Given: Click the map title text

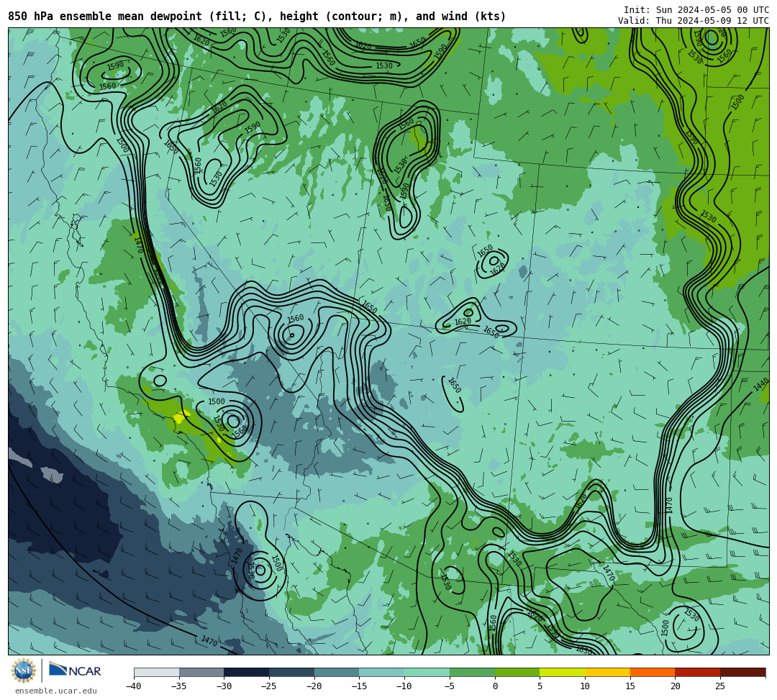Looking at the screenshot, I should pos(257,17).
